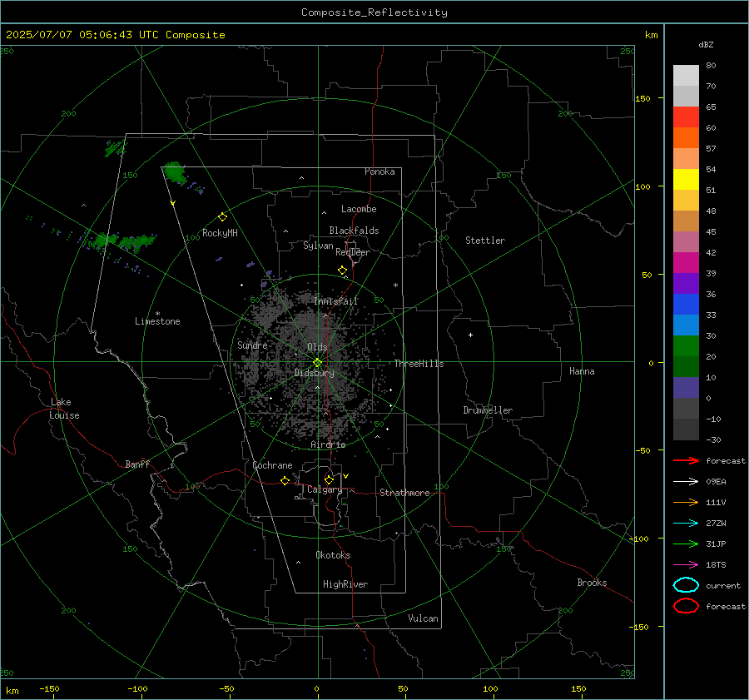Click the RockyMH label

220,233
